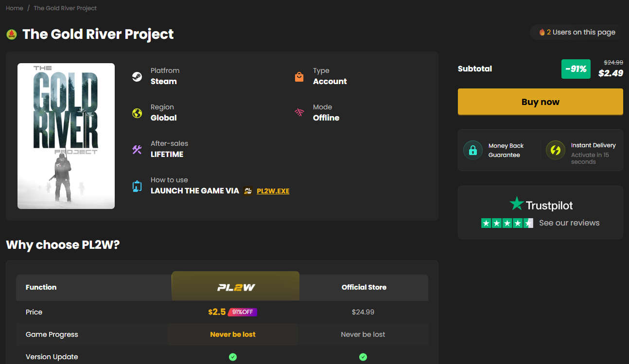Viewport: 629px width, 364px height.
Task: Open the PL2W.EXE download link
Action: pyautogui.click(x=273, y=191)
